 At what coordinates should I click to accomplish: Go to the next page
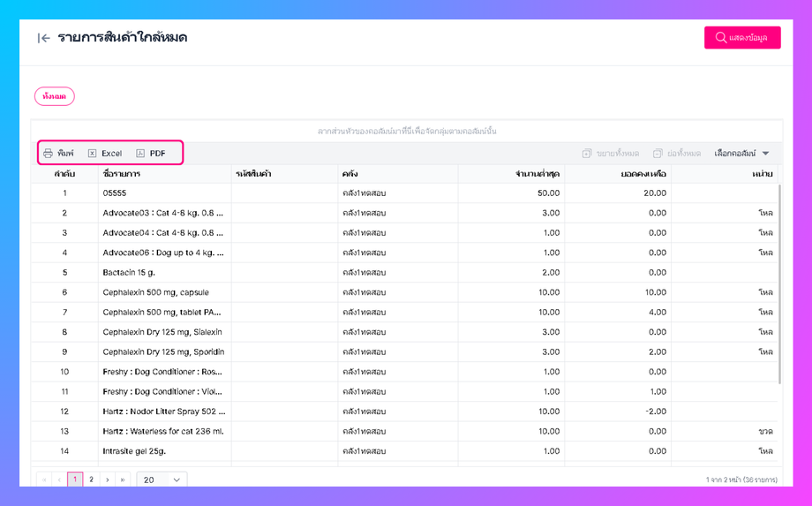pos(107,480)
